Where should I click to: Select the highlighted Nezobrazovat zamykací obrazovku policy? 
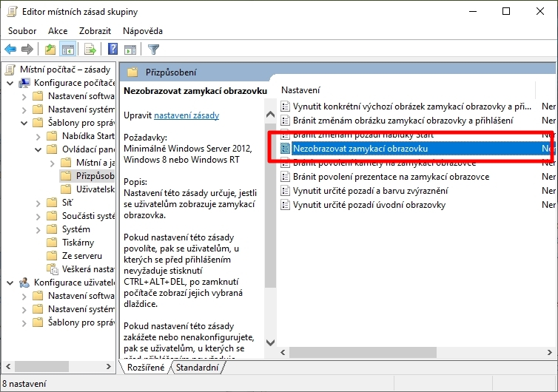click(x=360, y=149)
